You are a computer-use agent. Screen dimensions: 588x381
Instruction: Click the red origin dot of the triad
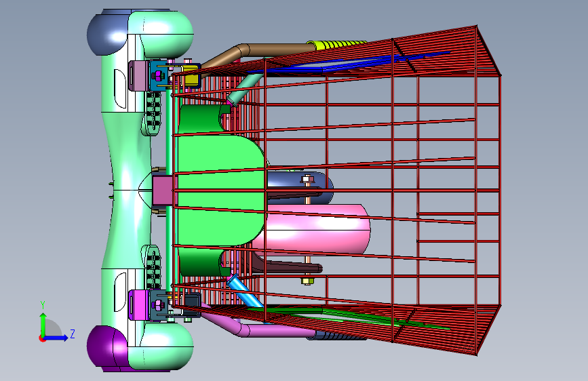point(41,339)
